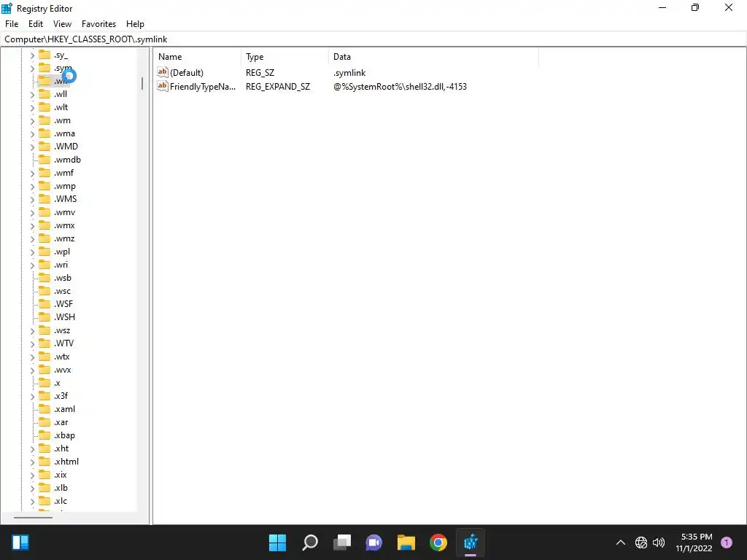Click the FriendlyTypeName string value icon
The height and width of the screenshot is (560, 747).
click(x=163, y=86)
